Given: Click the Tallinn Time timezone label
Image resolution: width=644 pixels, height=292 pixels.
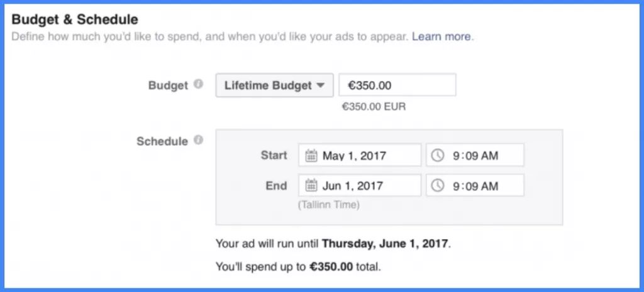Looking at the screenshot, I should coord(330,204).
